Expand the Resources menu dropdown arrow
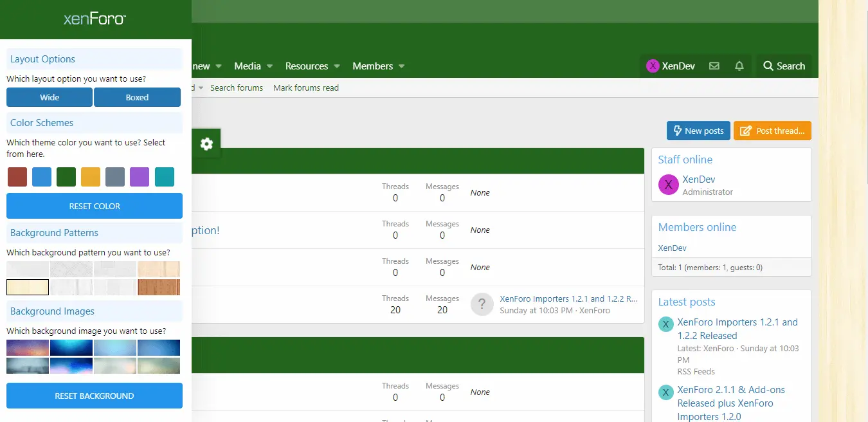Image resolution: width=868 pixels, height=422 pixels. point(337,66)
